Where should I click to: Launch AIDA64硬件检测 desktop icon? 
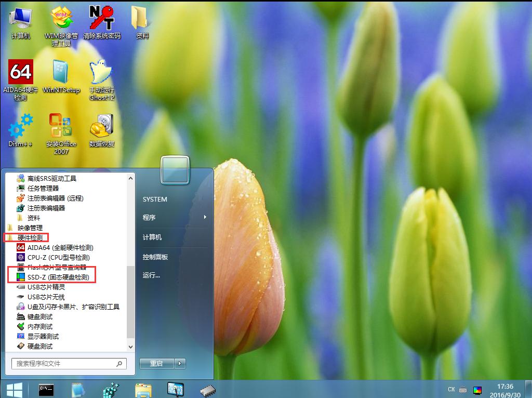tap(20, 80)
